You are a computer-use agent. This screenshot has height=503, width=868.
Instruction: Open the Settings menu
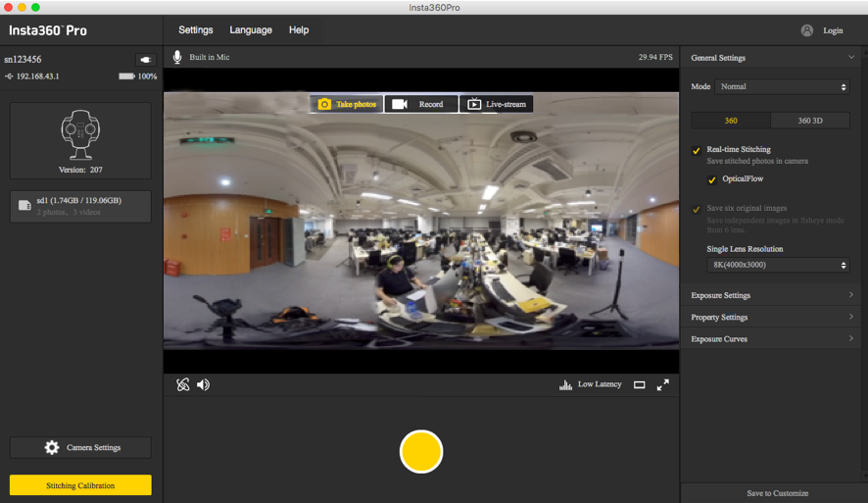195,30
